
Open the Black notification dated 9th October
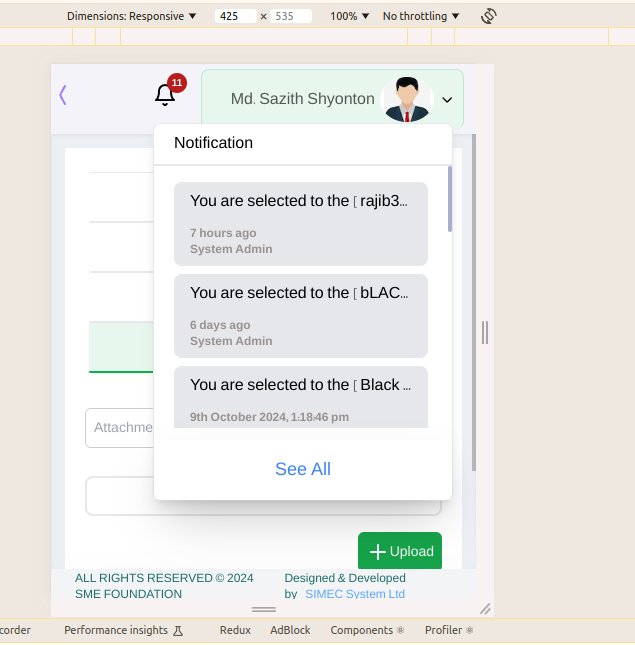(301, 397)
